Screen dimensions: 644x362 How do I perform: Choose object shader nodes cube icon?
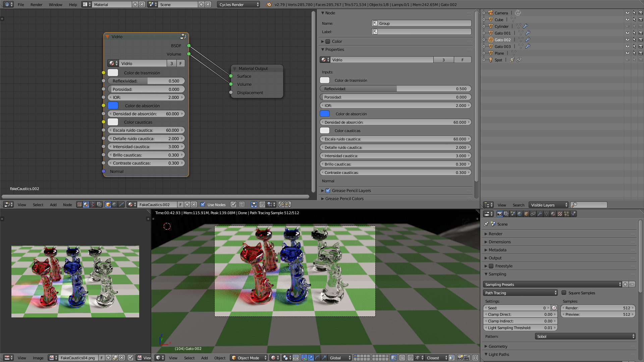108,204
